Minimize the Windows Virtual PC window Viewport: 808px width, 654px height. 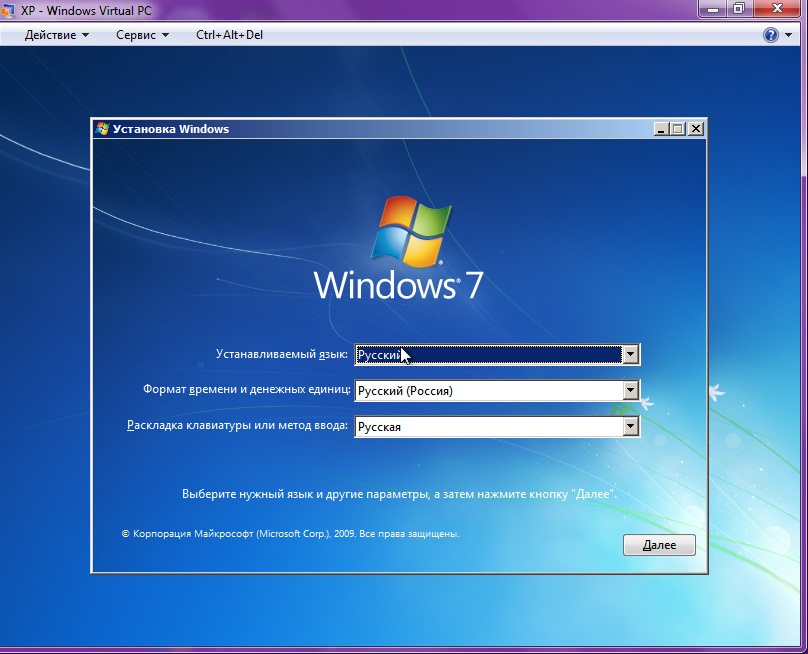click(x=713, y=9)
